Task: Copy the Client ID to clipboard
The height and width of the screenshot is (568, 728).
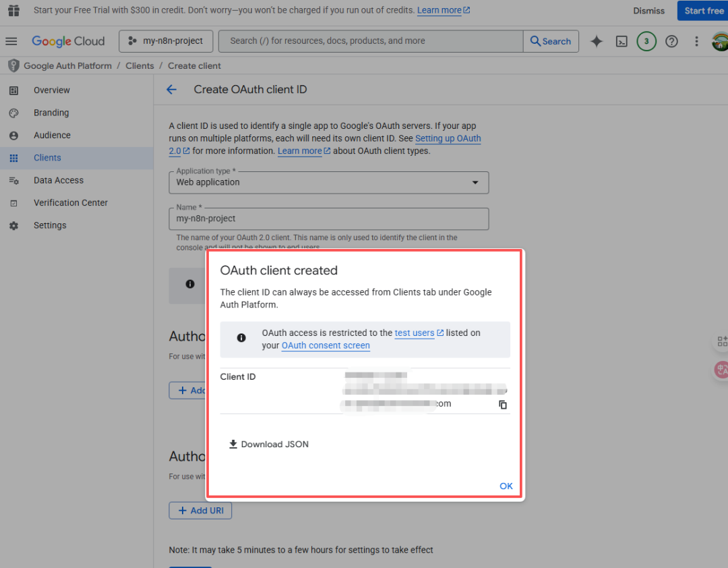Action: (x=503, y=405)
